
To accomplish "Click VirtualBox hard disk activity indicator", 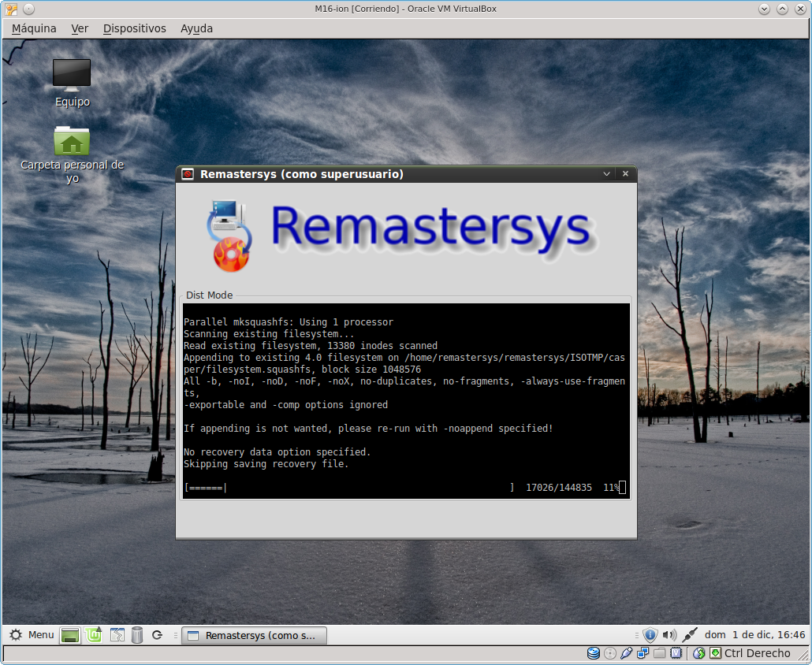I will [x=594, y=653].
